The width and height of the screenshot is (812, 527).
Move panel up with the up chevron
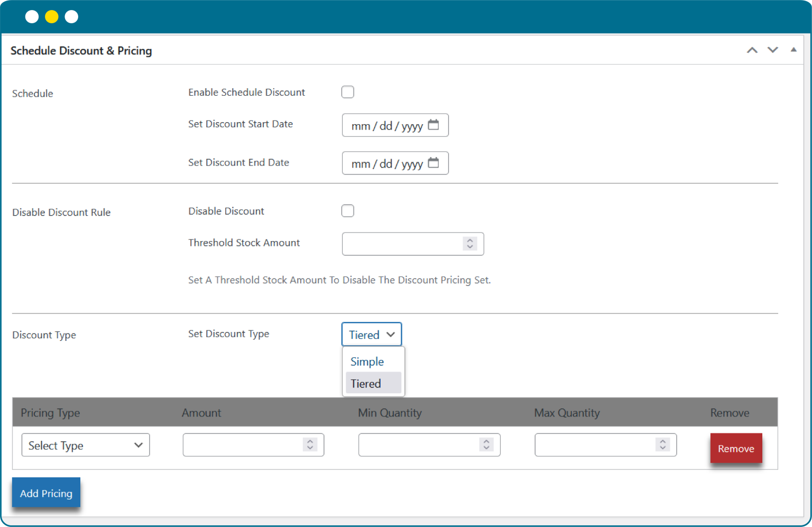click(x=752, y=50)
